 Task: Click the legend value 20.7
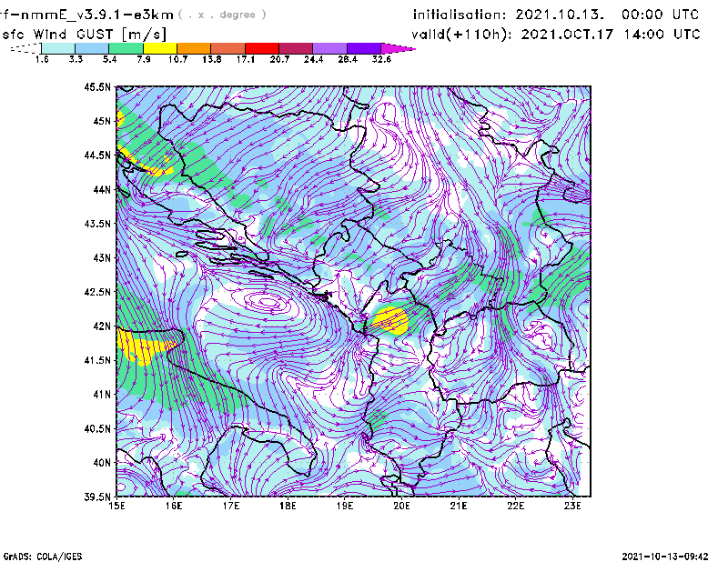click(x=279, y=59)
